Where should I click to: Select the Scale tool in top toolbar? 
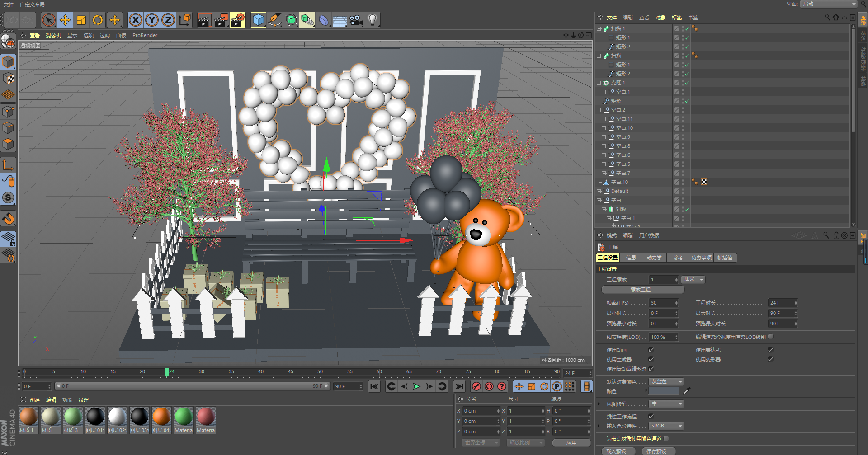[x=81, y=20]
